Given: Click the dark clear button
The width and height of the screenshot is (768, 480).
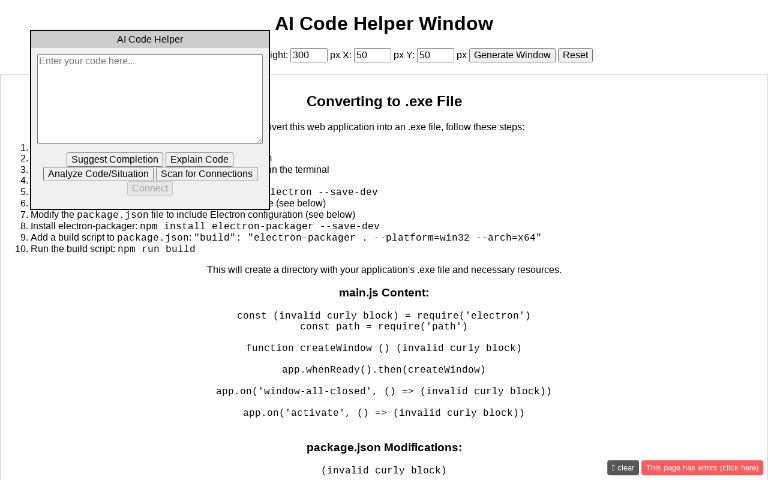Looking at the screenshot, I should (x=622, y=468).
